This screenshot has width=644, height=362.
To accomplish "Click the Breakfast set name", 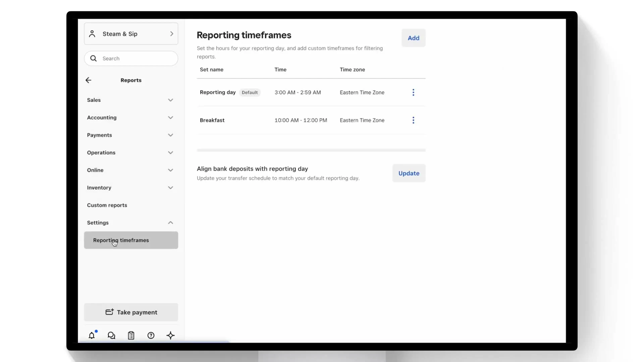I will click(212, 120).
